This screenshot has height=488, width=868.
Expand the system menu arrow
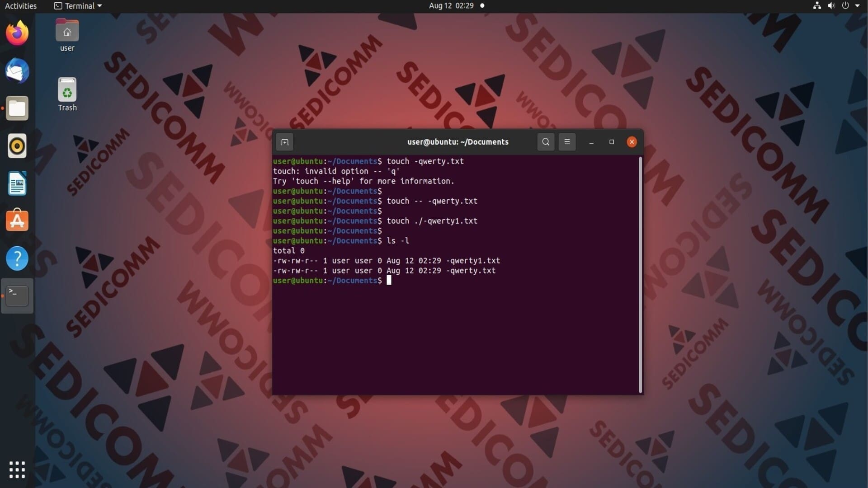click(x=858, y=6)
